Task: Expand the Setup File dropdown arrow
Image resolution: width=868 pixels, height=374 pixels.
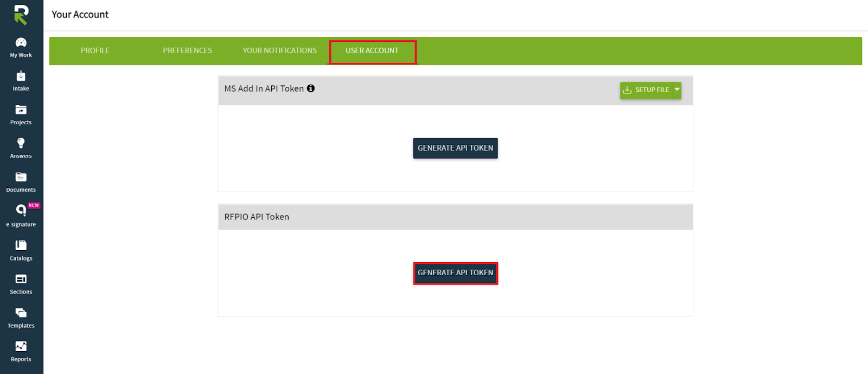Action: click(x=677, y=90)
